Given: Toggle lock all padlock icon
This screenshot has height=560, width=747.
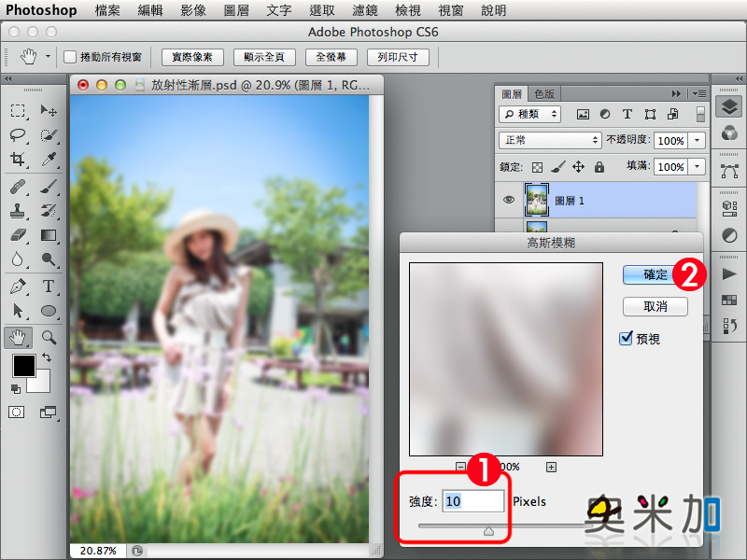Looking at the screenshot, I should 599,167.
